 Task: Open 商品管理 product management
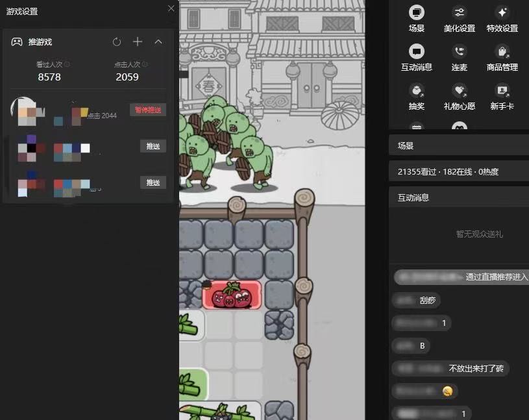tap(502, 51)
